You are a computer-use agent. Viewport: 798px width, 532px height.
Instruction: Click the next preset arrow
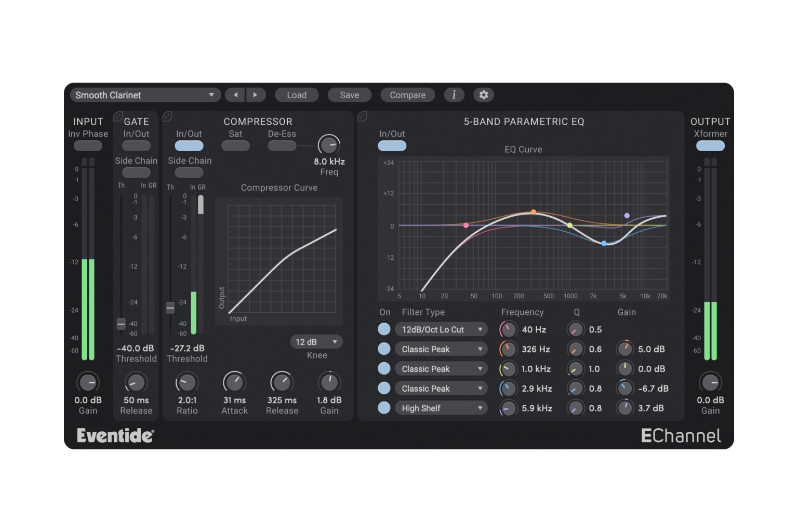pyautogui.click(x=256, y=95)
